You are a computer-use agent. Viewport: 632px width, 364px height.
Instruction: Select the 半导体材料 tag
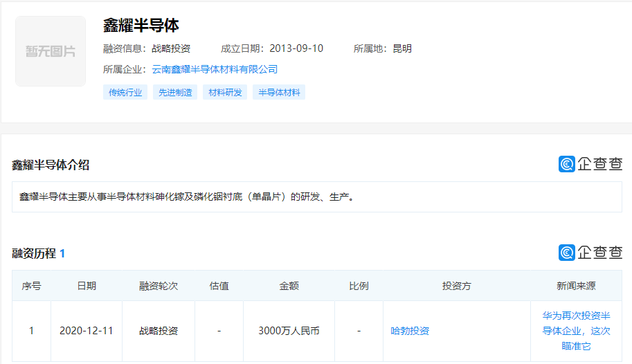point(279,92)
